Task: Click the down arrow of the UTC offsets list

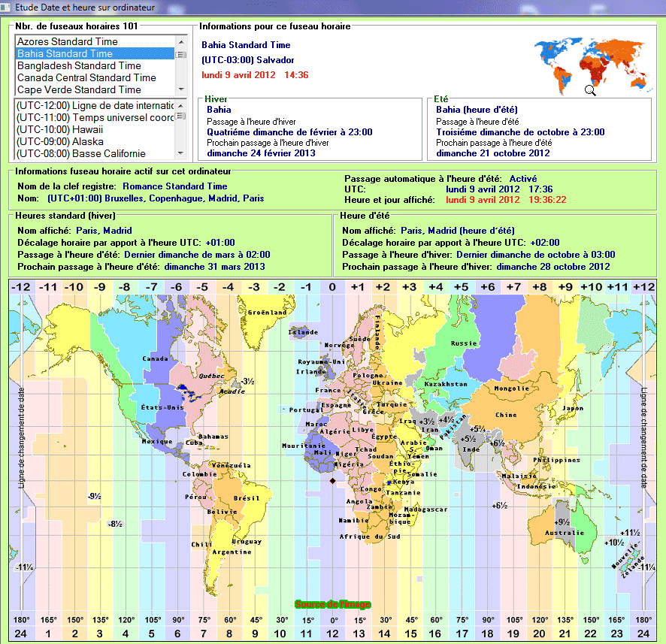Action: tap(181, 153)
